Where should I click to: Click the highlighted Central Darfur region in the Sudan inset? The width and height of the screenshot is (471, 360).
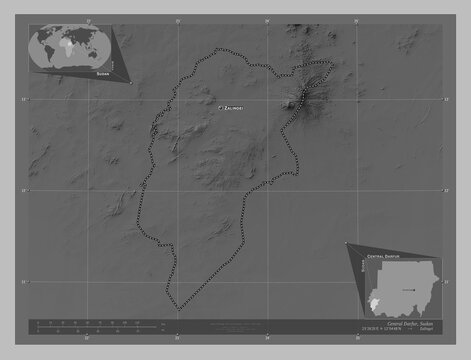click(x=376, y=305)
